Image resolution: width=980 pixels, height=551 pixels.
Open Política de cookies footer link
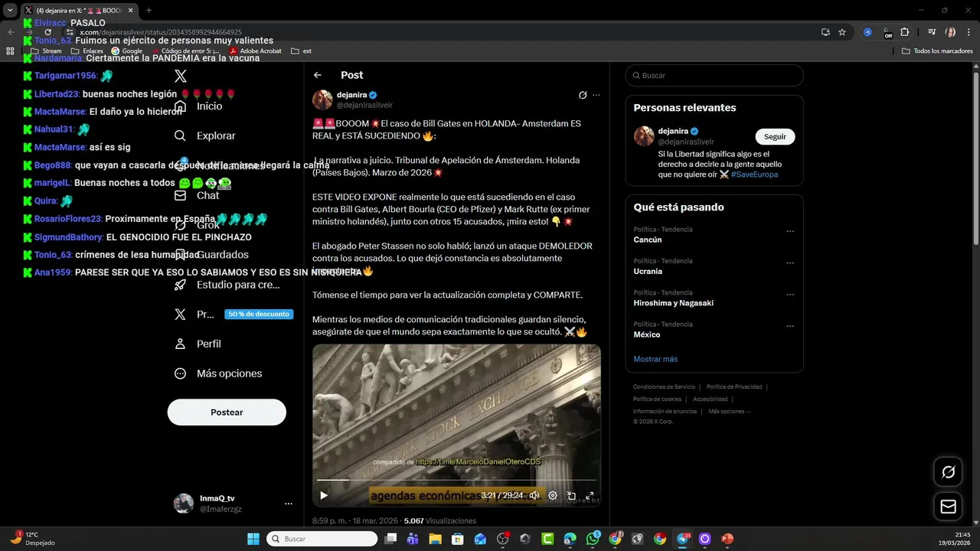(657, 399)
